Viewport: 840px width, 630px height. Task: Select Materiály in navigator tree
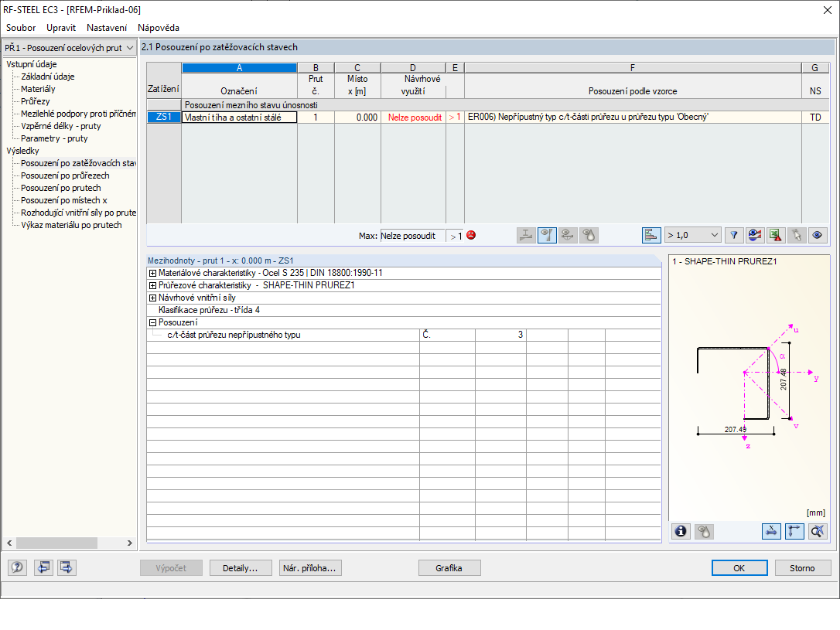point(38,89)
